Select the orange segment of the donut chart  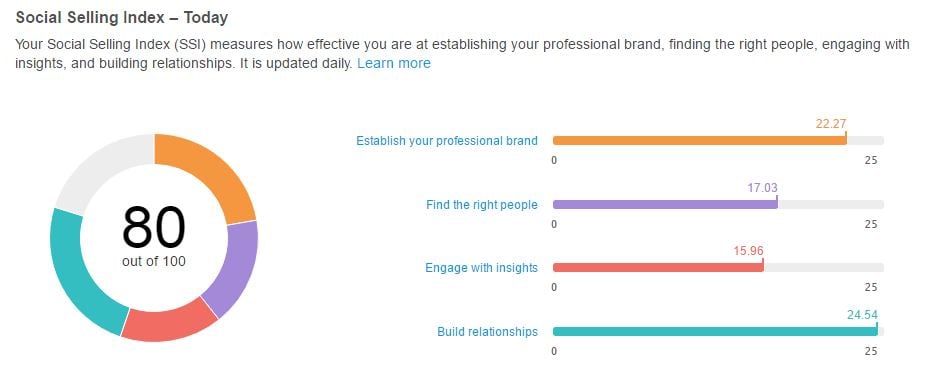coord(214,173)
